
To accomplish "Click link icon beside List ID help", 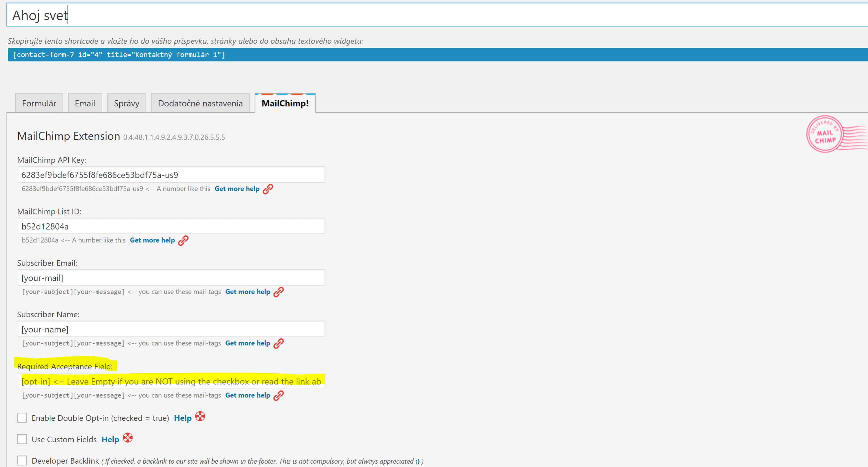I will [183, 241].
